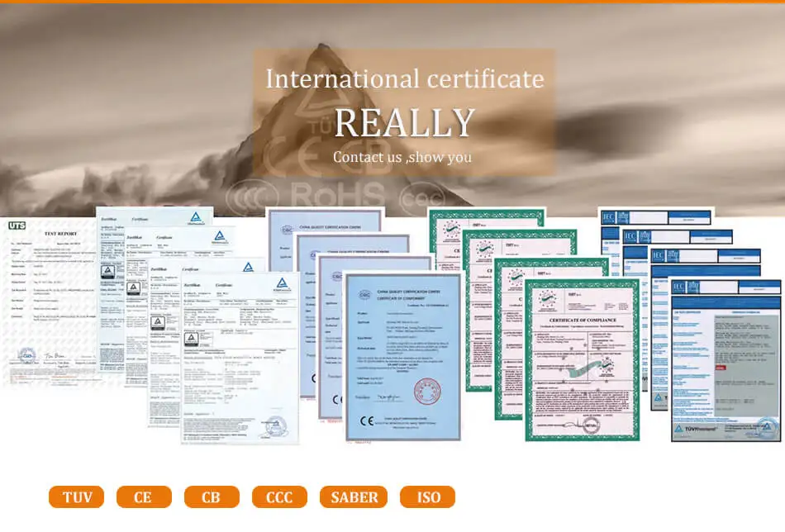Open the front China Quality Certification certificate

tap(402, 355)
